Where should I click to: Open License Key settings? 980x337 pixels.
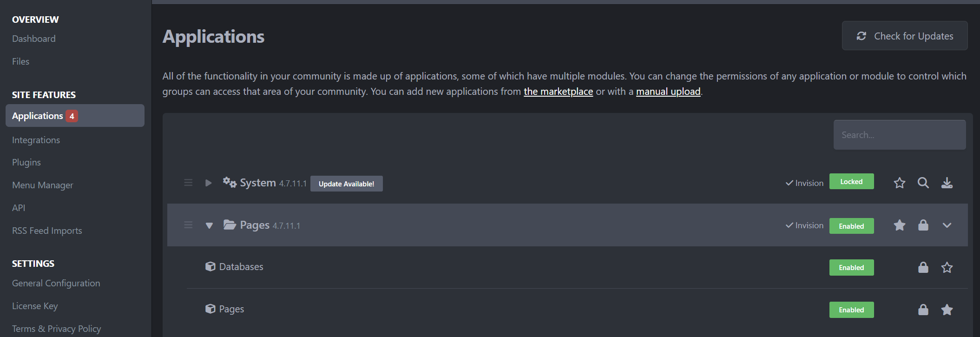tap(35, 306)
